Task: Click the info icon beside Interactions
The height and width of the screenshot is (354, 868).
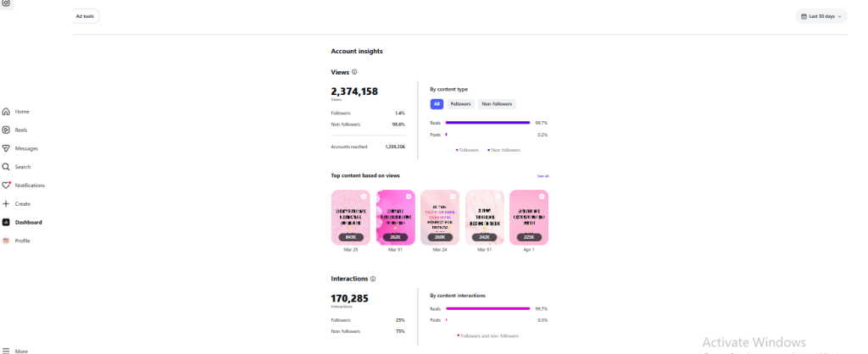Action: [x=373, y=278]
